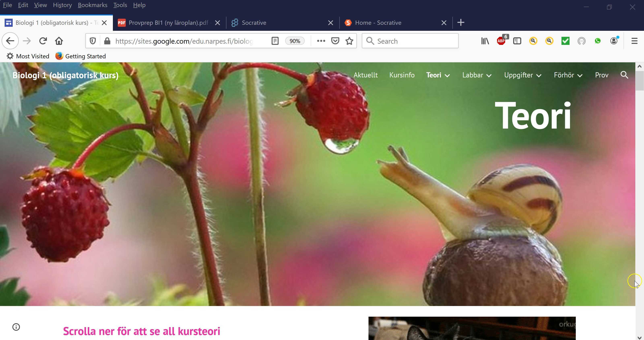Click the Home icon in toolbar
This screenshot has height=340, width=644.
[x=59, y=41]
